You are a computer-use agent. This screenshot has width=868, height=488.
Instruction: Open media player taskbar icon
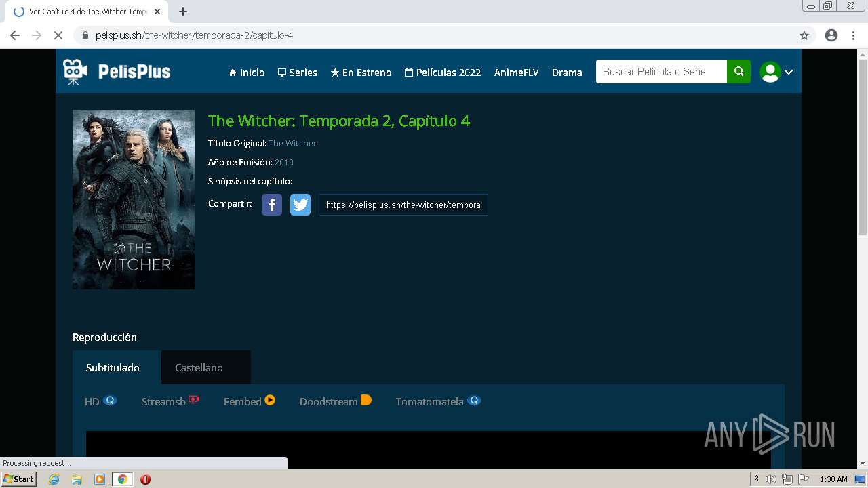pos(100,479)
